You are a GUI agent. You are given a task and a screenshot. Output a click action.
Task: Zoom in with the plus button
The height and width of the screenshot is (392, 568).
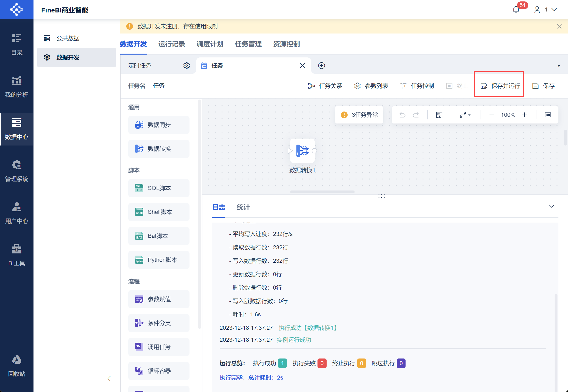pos(524,115)
